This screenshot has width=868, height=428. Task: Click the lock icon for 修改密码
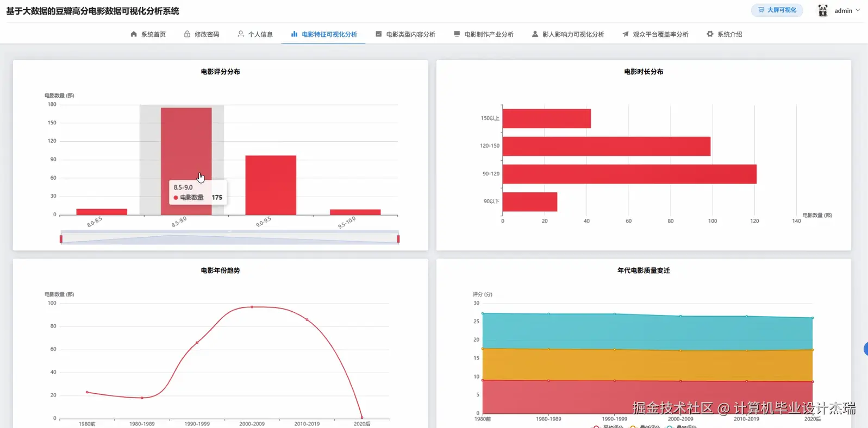(187, 34)
